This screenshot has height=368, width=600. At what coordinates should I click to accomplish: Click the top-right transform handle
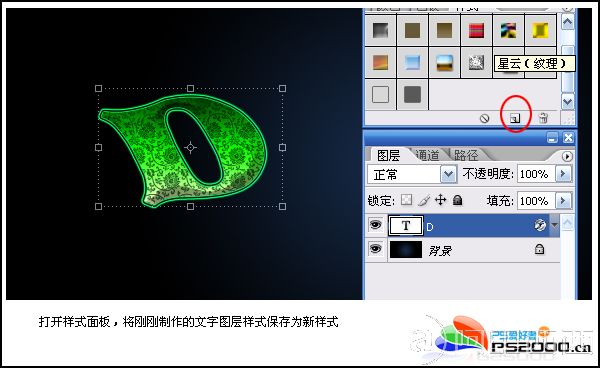click(x=282, y=88)
